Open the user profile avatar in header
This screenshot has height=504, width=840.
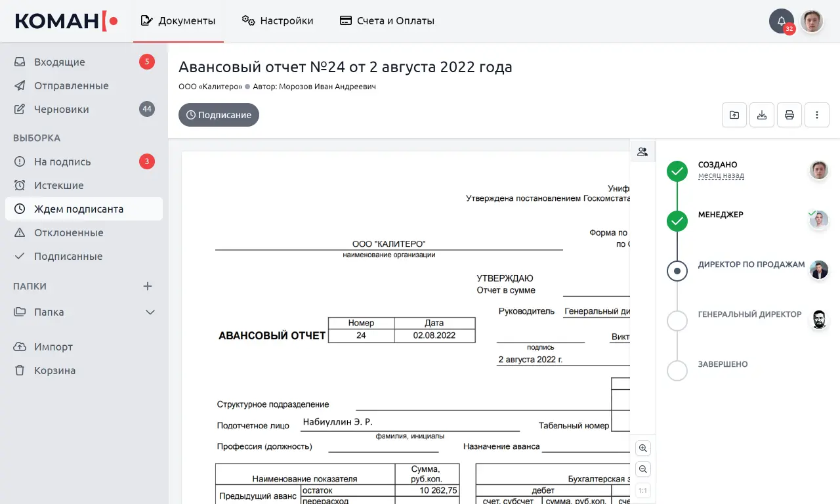(x=812, y=21)
